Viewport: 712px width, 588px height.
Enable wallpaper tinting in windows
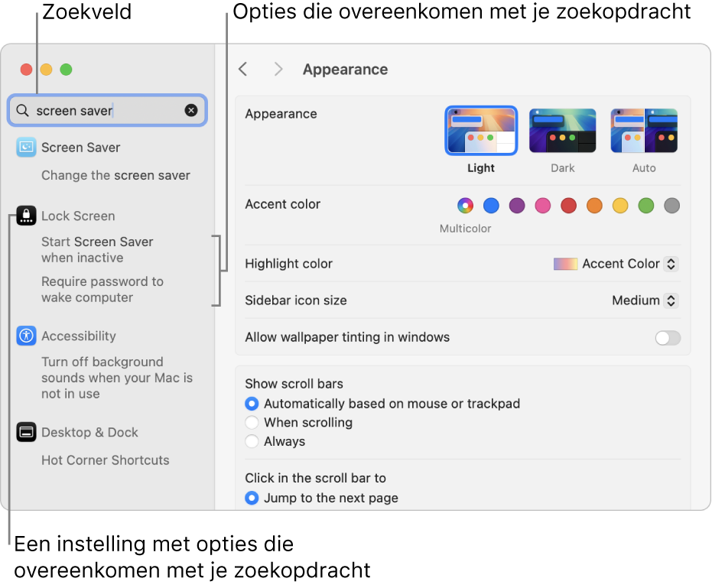point(667,338)
